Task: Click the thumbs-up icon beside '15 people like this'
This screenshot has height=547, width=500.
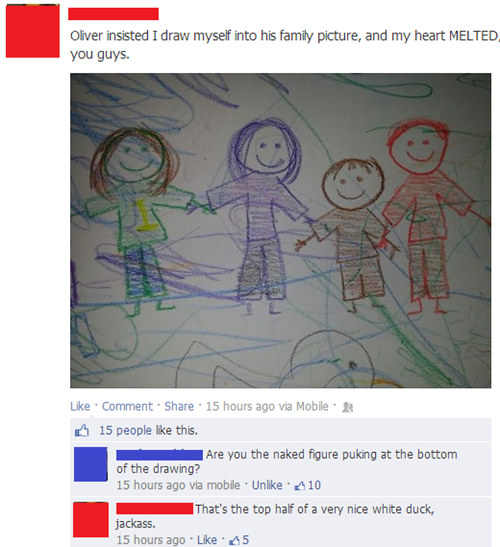Action: pos(82,430)
